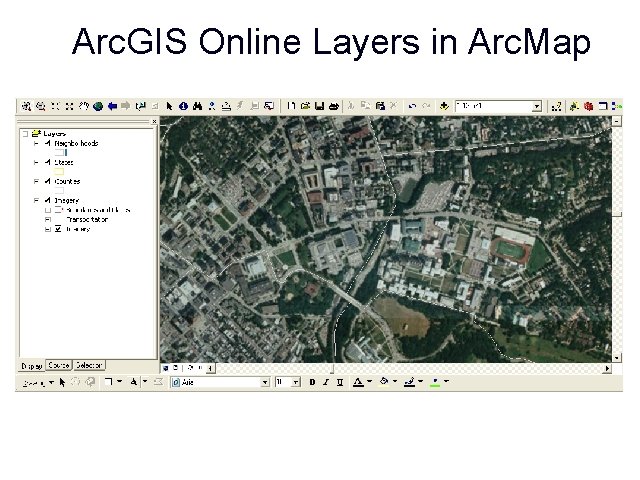Select the New Text tool
The image size is (640, 480).
tap(133, 382)
